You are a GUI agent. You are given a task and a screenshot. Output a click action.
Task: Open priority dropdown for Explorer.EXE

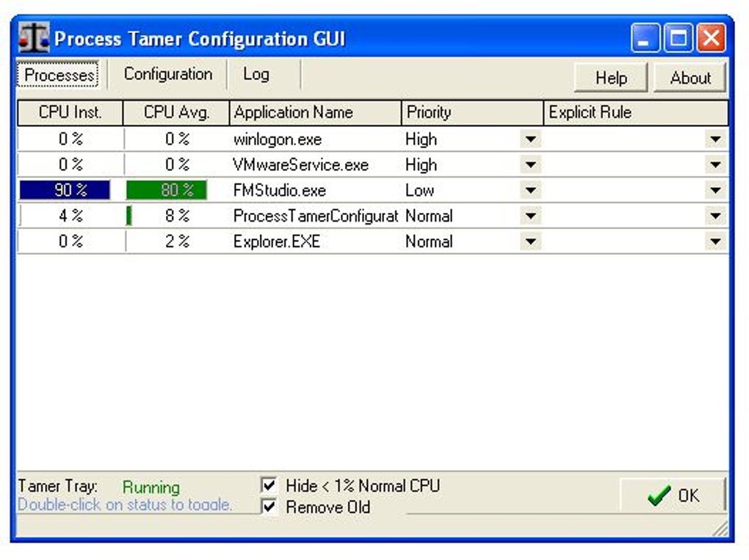530,241
